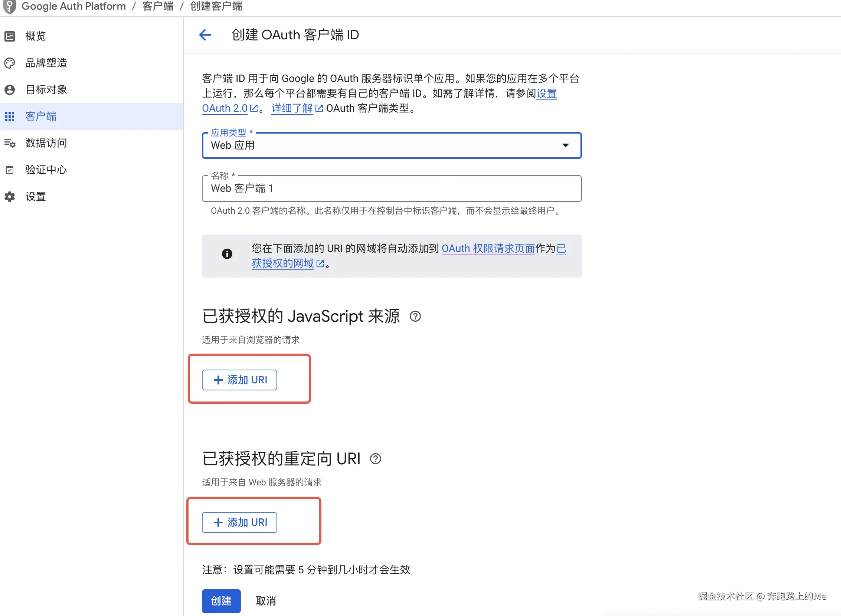Click the 目标对象 person icon
The width and height of the screenshot is (841, 616).
point(10,90)
